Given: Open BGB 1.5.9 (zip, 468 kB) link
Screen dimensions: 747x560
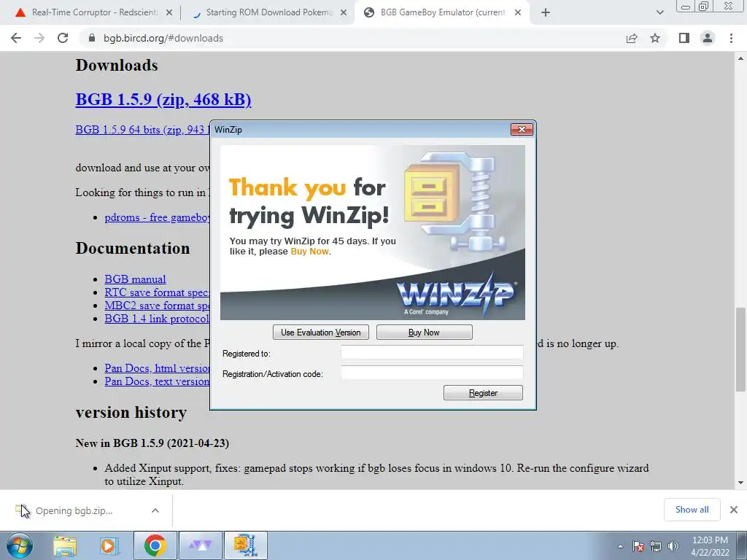Looking at the screenshot, I should tap(163, 99).
